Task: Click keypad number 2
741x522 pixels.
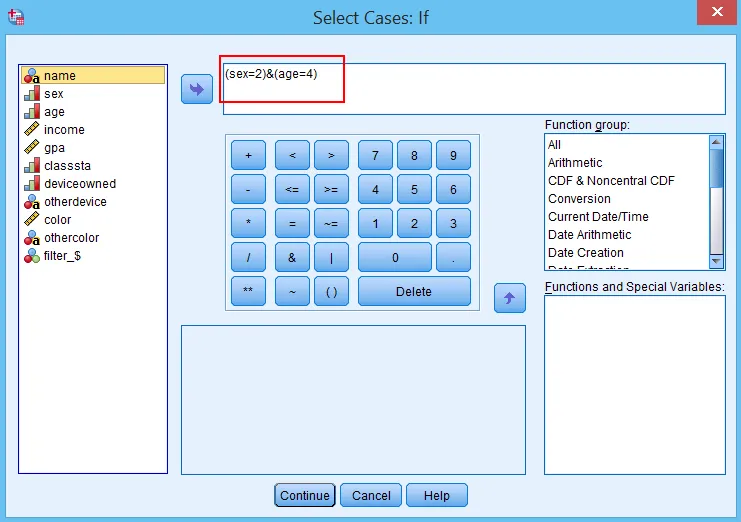Action: point(414,223)
